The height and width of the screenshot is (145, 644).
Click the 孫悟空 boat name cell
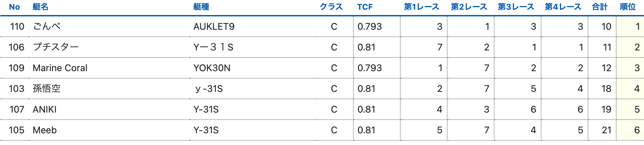point(47,89)
